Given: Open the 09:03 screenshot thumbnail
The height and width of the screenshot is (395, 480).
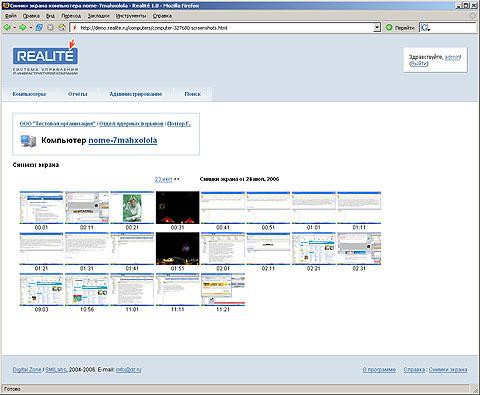Looking at the screenshot, I should tap(41, 290).
